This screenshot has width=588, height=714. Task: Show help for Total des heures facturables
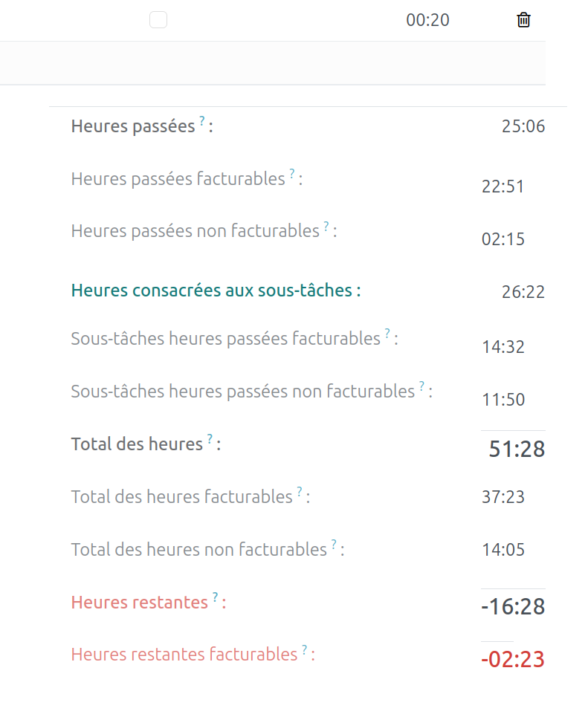[x=300, y=491]
